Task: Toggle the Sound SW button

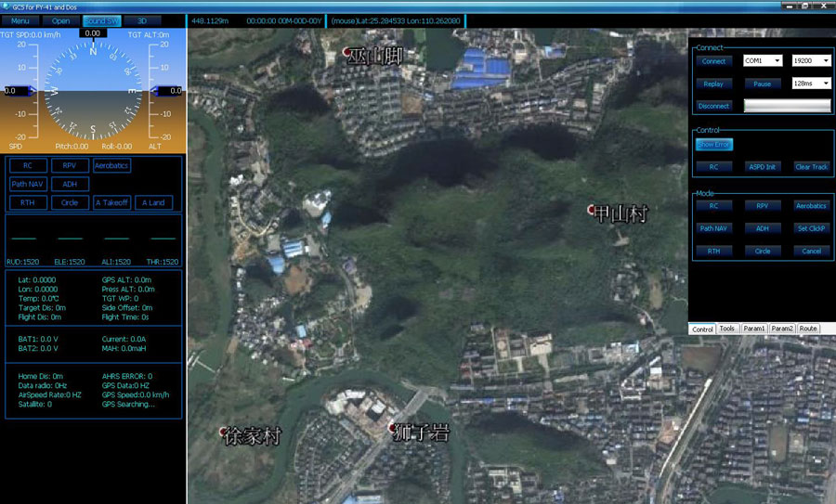Action: pyautogui.click(x=102, y=20)
